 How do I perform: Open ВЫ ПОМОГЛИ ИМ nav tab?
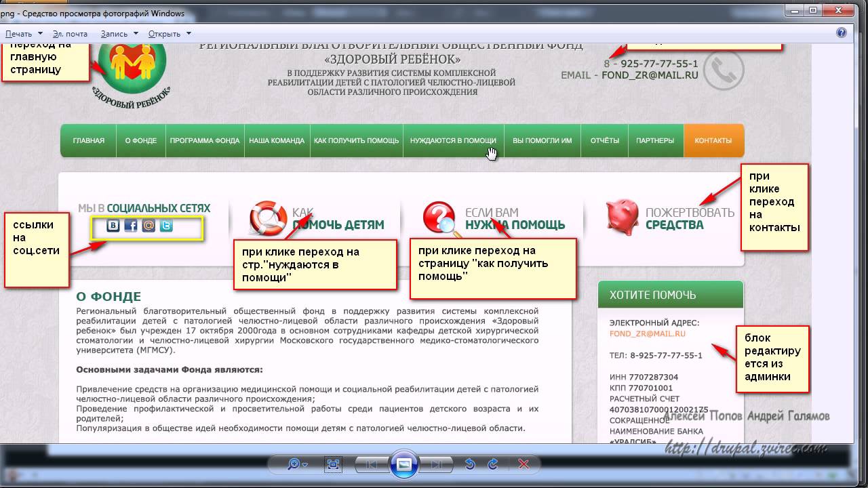click(542, 141)
